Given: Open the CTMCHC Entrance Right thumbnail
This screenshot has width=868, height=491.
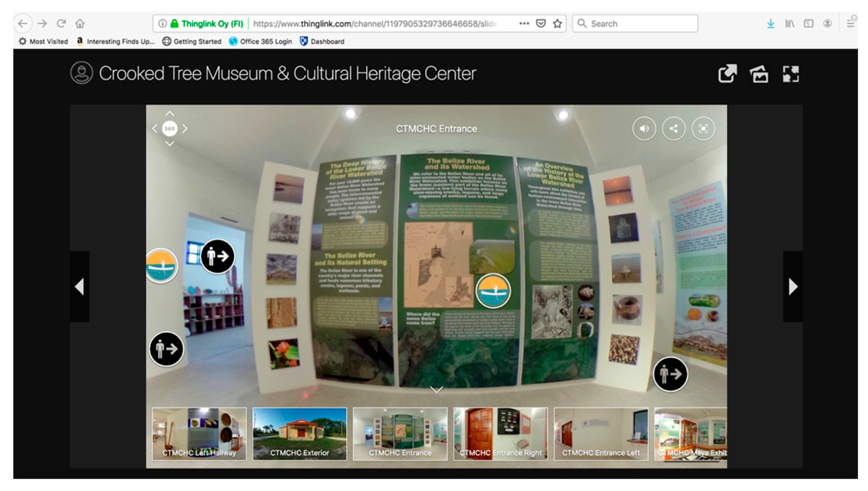Looking at the screenshot, I should coord(500,434).
